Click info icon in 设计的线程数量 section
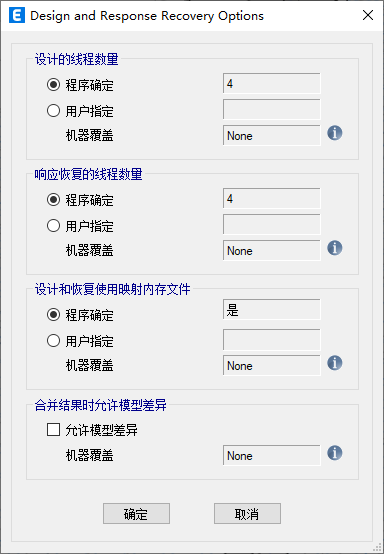 [335, 133]
